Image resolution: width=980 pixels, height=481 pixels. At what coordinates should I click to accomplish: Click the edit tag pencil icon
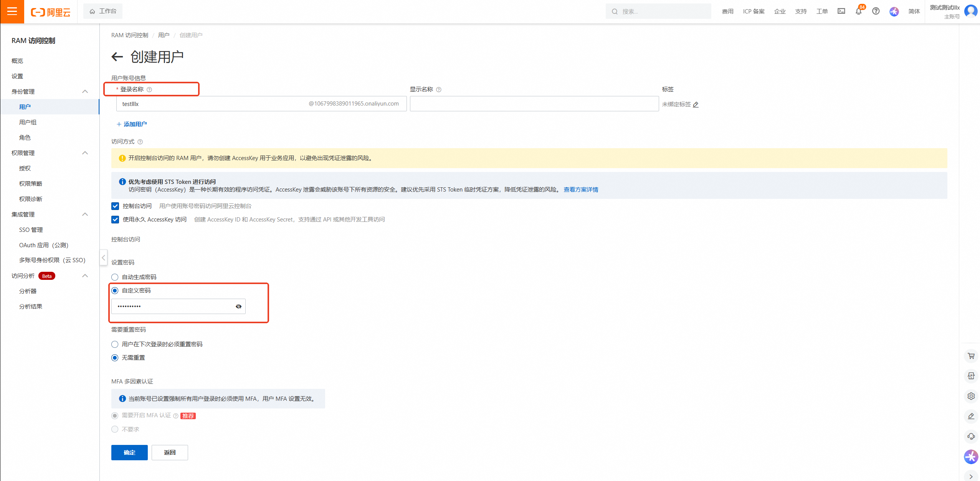coord(696,104)
